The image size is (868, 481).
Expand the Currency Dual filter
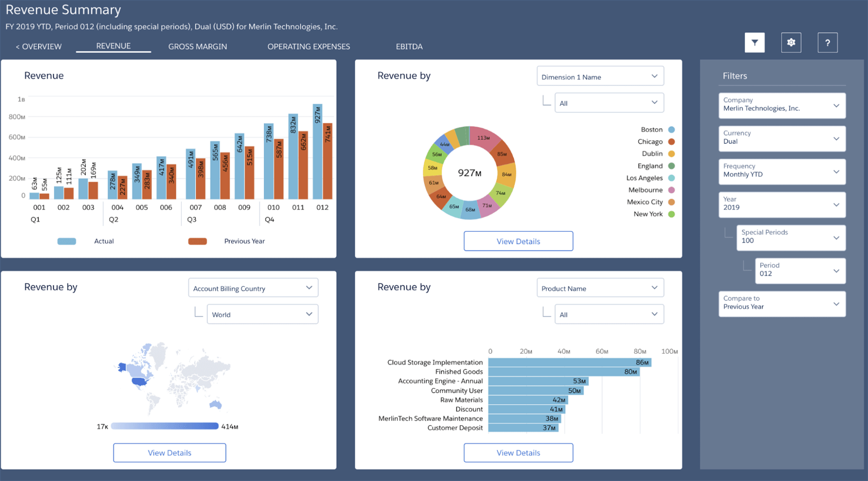(x=782, y=138)
